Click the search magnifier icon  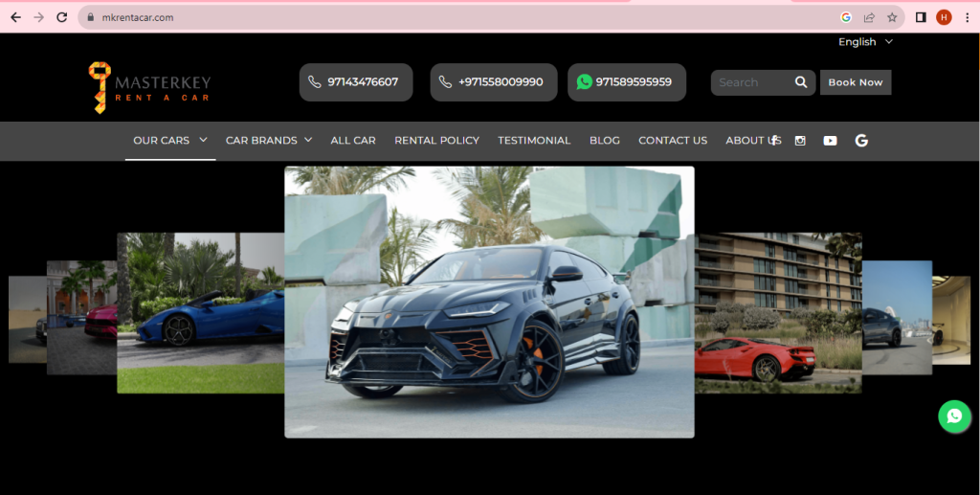click(x=801, y=82)
